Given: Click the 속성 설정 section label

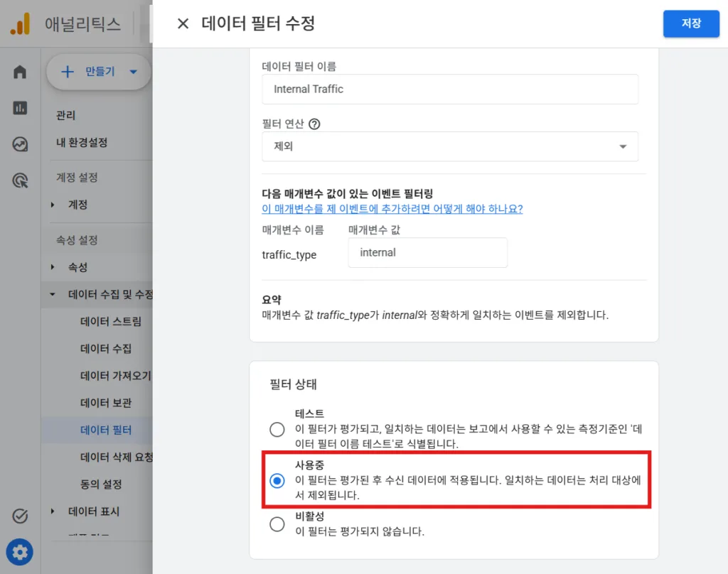Looking at the screenshot, I should pyautogui.click(x=77, y=240).
